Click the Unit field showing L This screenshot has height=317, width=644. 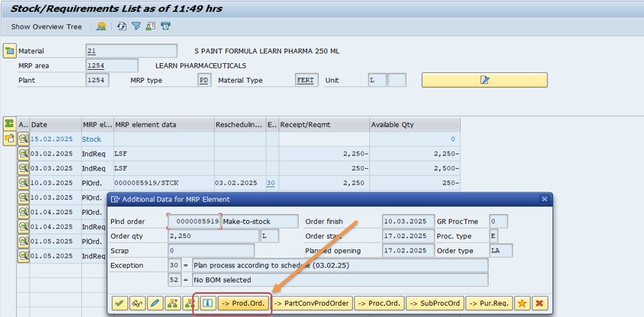tap(377, 80)
